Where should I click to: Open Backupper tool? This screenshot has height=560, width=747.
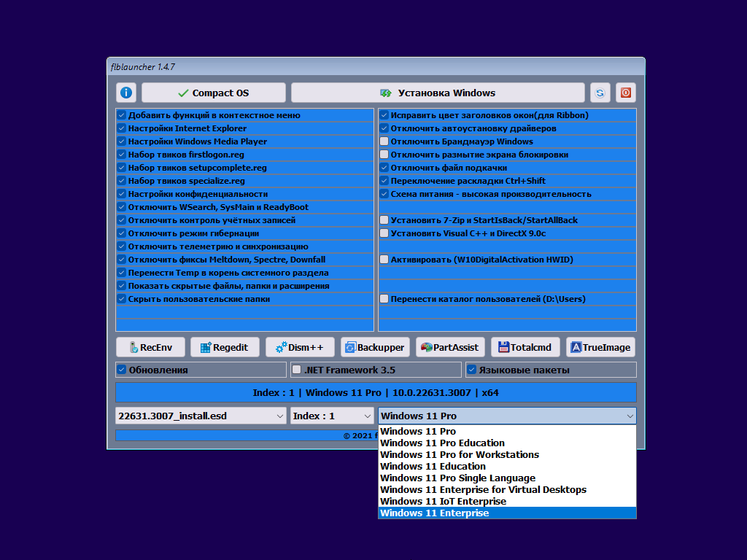(375, 346)
